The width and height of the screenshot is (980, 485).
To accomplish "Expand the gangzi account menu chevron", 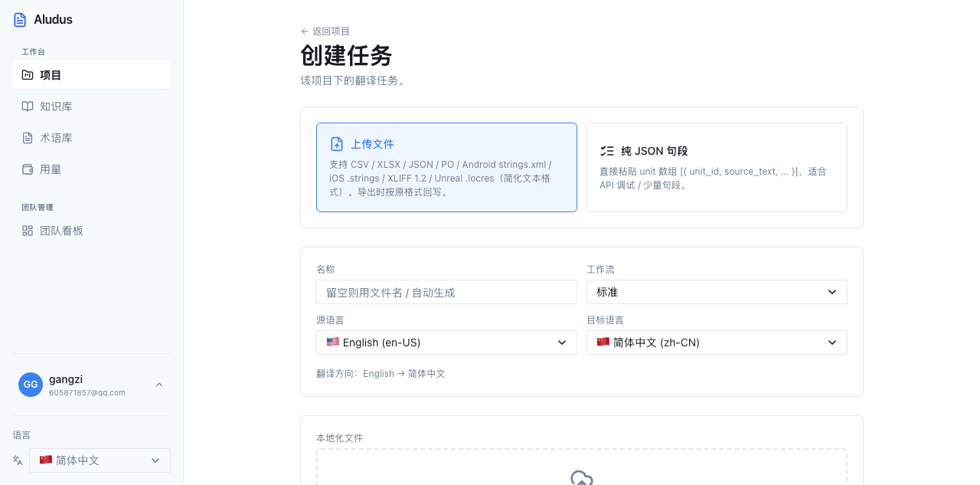I will pyautogui.click(x=159, y=385).
